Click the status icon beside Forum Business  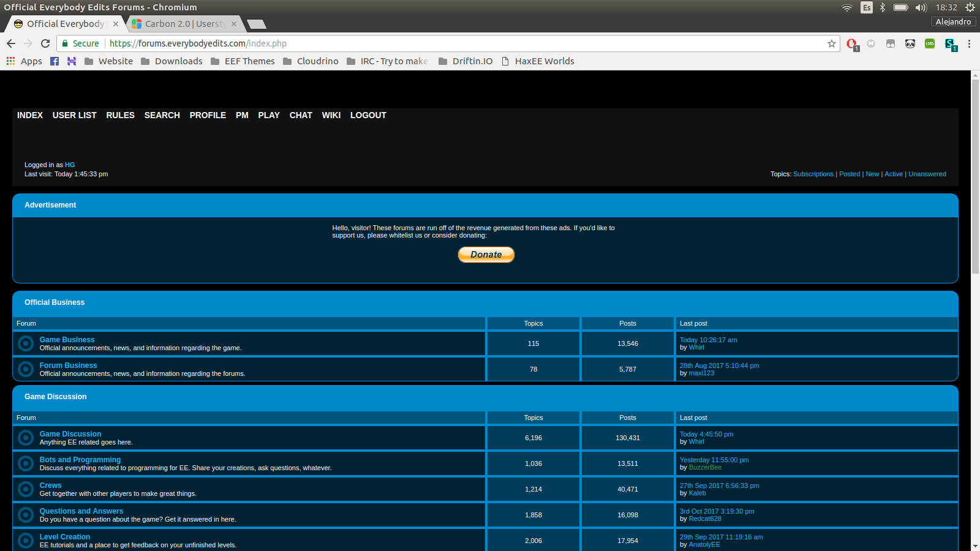tap(26, 369)
